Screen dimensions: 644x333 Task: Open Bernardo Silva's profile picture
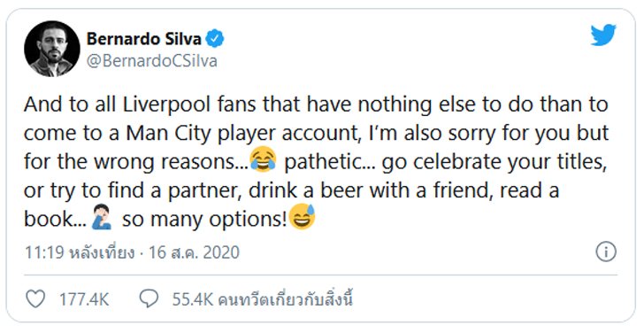[x=52, y=49]
